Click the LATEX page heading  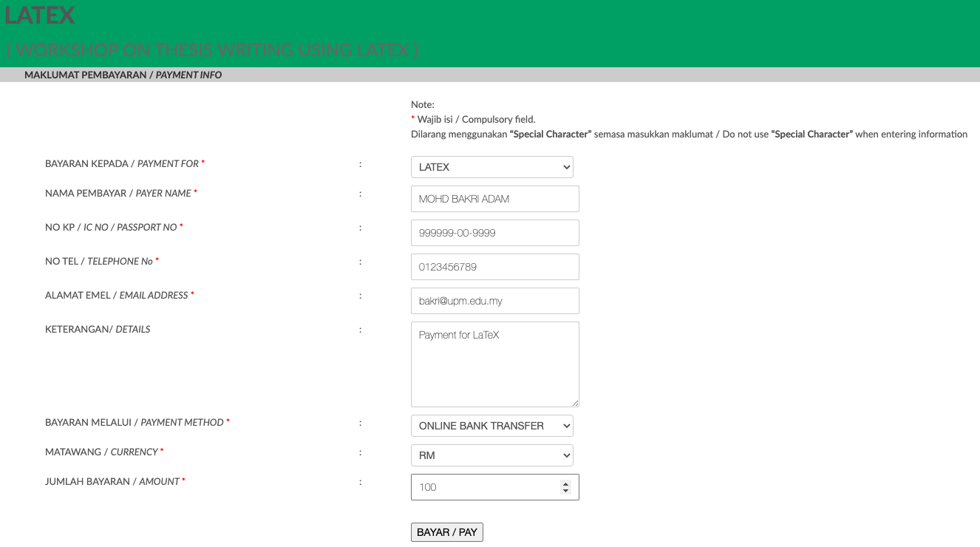[x=40, y=15]
